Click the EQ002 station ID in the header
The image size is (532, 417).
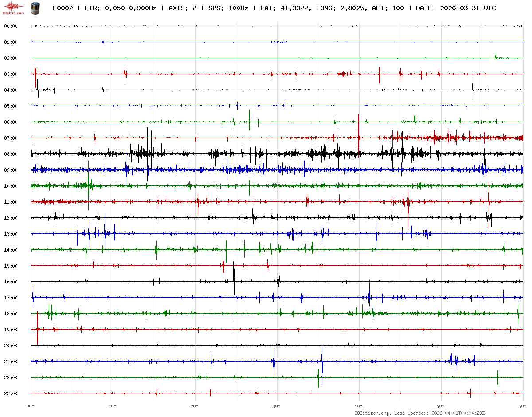tap(63, 8)
